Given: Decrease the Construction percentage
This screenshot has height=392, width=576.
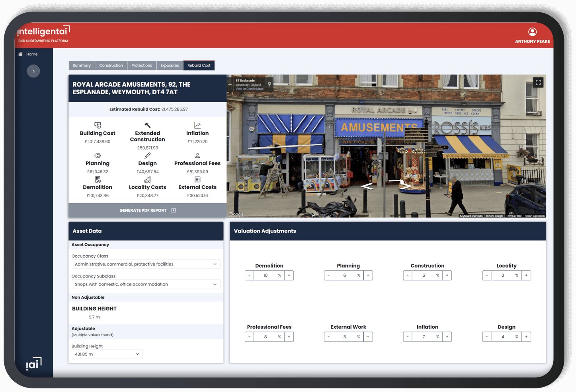Looking at the screenshot, I should [x=408, y=276].
